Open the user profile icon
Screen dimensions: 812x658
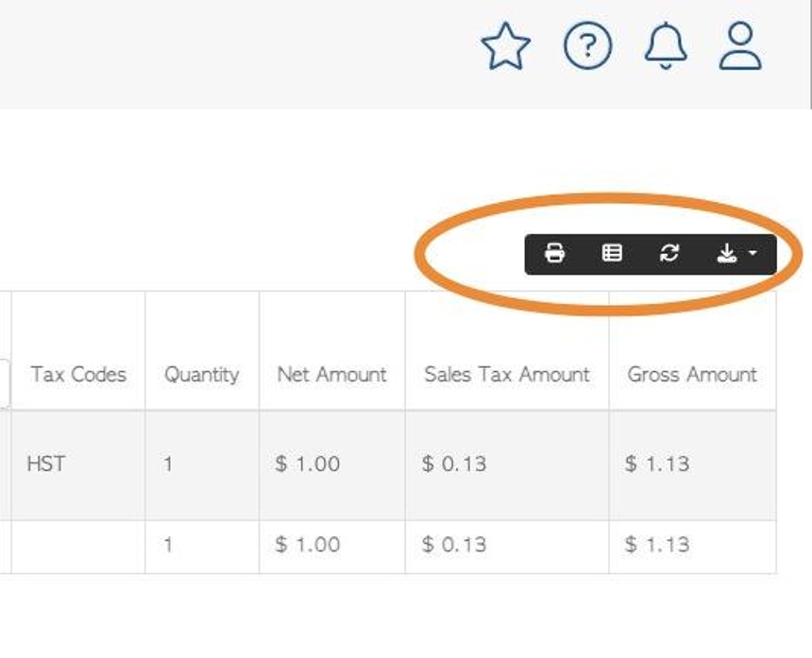point(740,45)
